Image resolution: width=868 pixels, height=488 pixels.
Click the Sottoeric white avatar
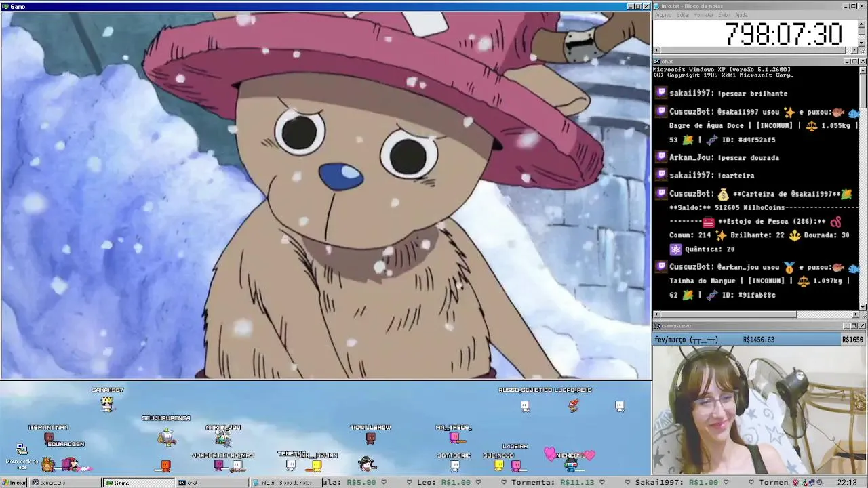click(454, 465)
